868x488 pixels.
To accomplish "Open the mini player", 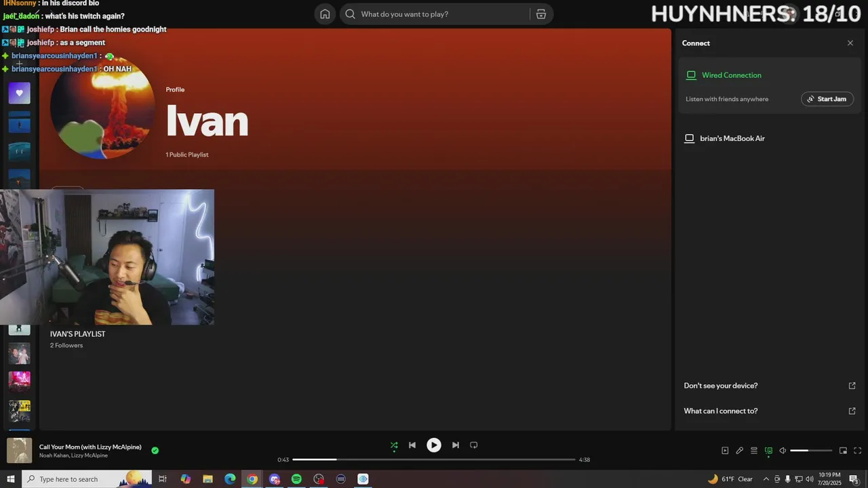I will pos(844,451).
